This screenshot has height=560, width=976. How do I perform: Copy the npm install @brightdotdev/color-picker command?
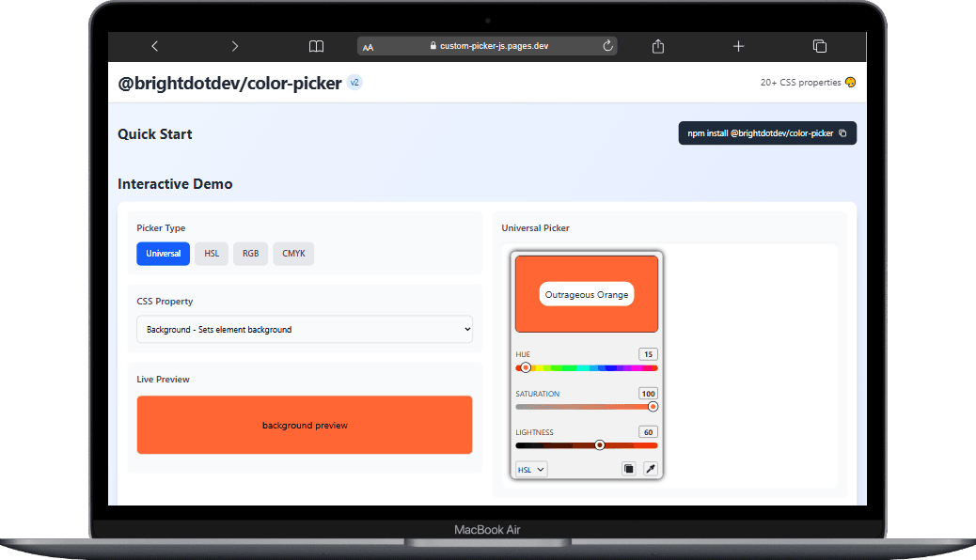point(767,133)
